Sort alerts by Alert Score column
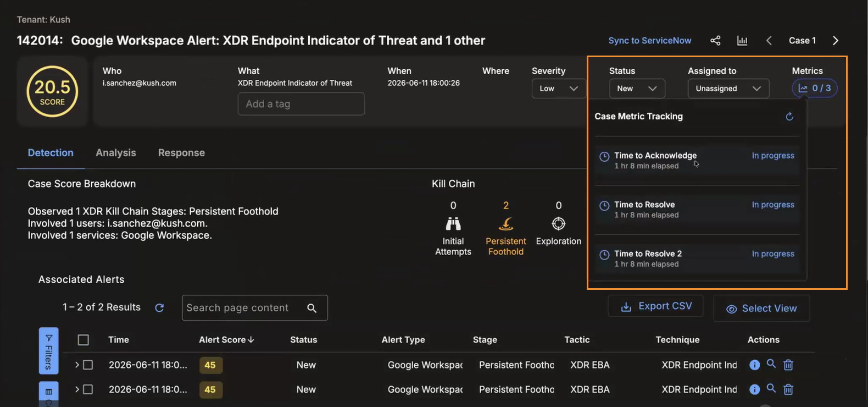868x407 pixels. [x=226, y=340]
